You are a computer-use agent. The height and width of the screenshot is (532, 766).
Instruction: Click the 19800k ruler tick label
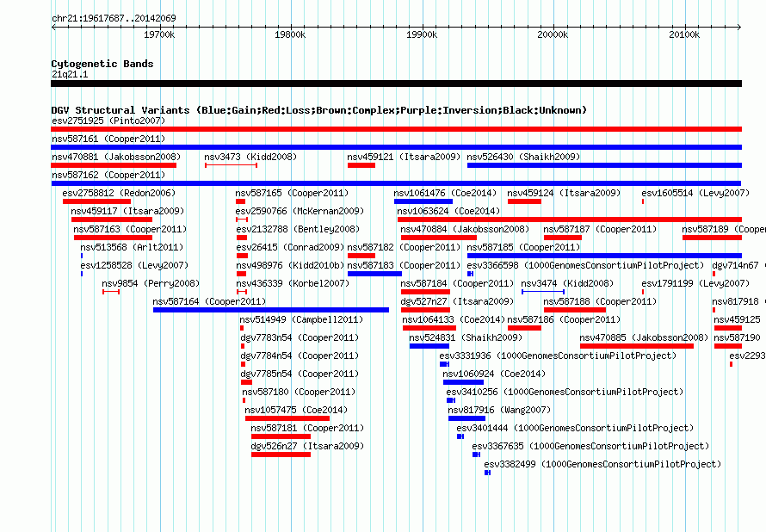(x=290, y=34)
